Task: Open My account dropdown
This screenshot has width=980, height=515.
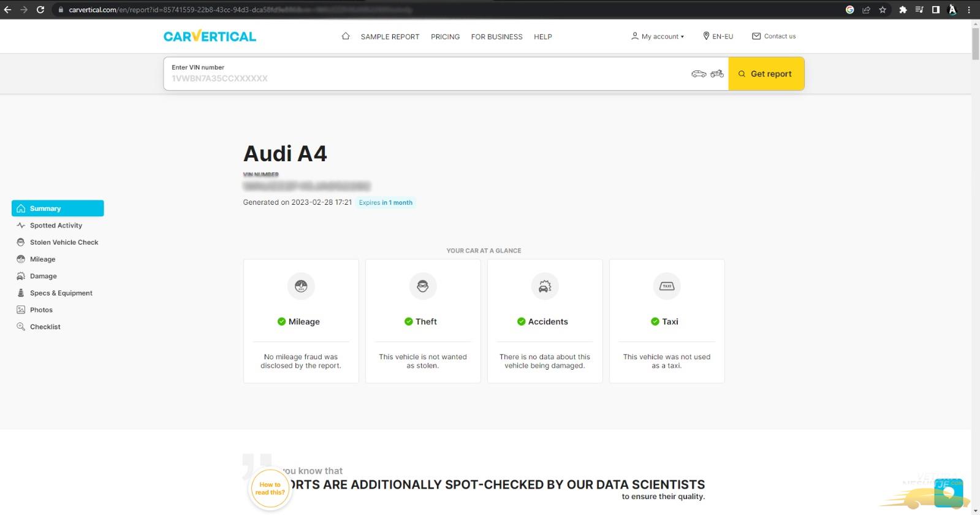Action: pos(658,36)
